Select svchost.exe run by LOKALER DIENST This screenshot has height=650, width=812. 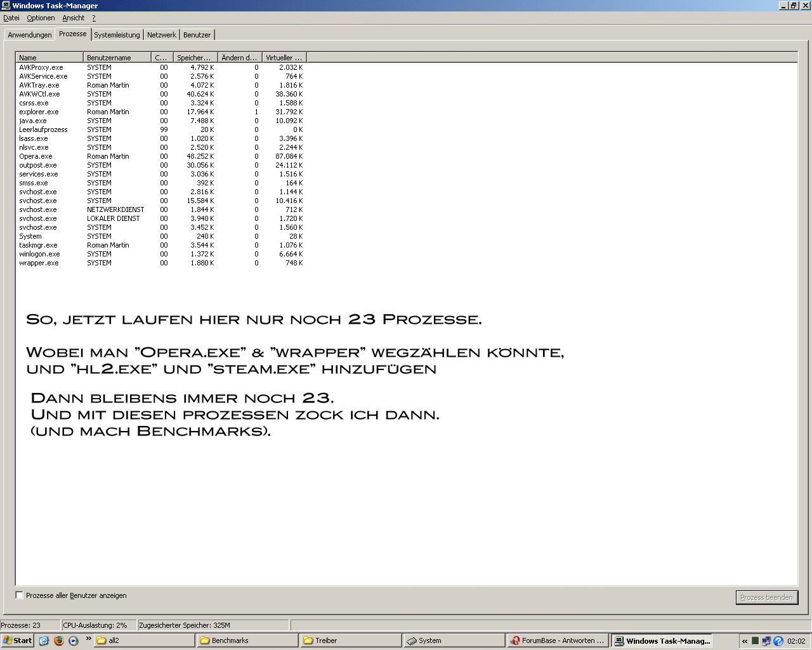tap(161, 218)
